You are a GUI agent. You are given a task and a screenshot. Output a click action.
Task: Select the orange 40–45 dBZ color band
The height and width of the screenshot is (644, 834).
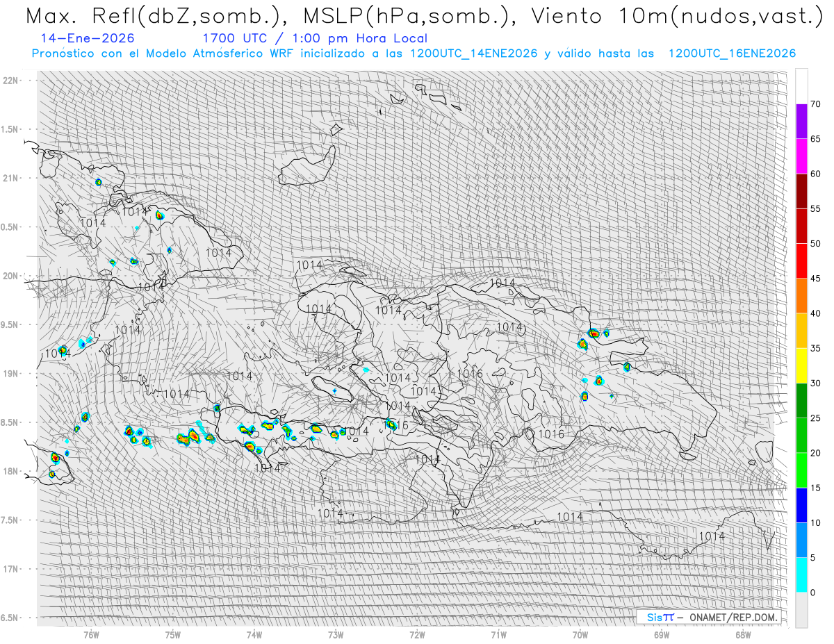coord(801,296)
